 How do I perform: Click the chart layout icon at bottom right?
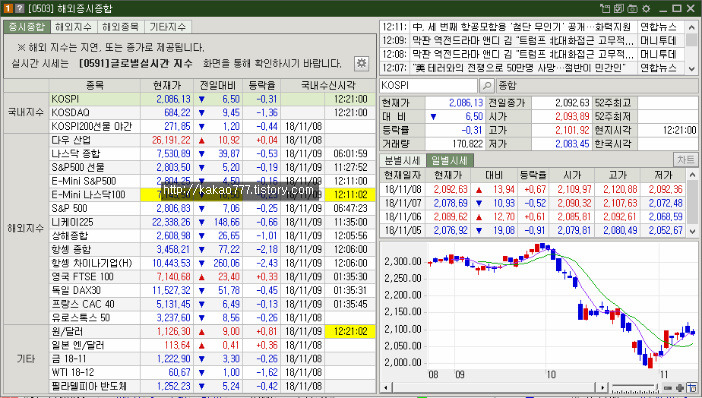(692, 388)
